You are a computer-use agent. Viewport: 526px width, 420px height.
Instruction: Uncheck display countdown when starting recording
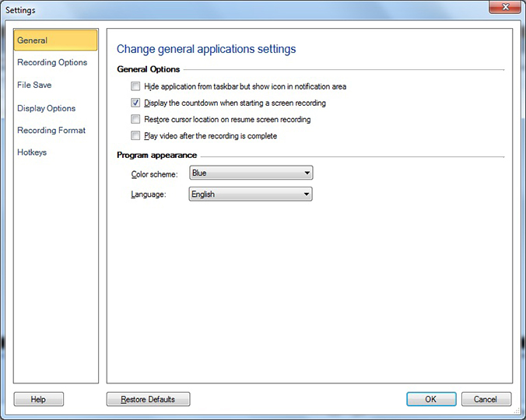[x=136, y=103]
